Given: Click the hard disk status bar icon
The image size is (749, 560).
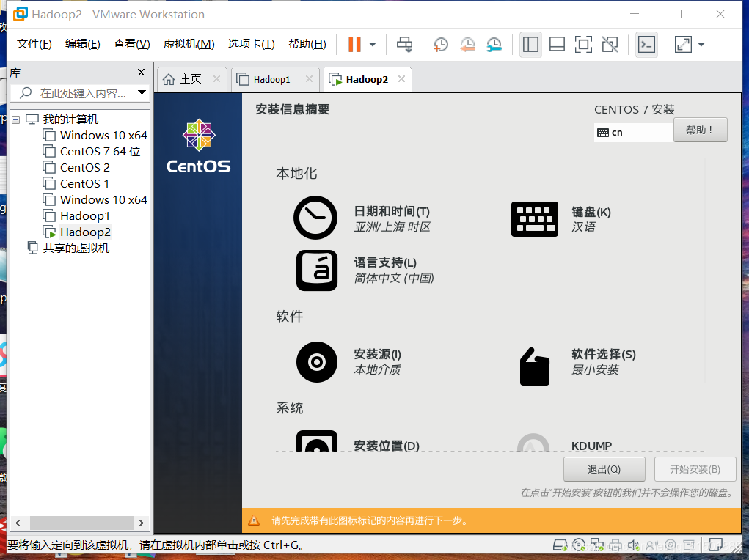Looking at the screenshot, I should tap(559, 545).
